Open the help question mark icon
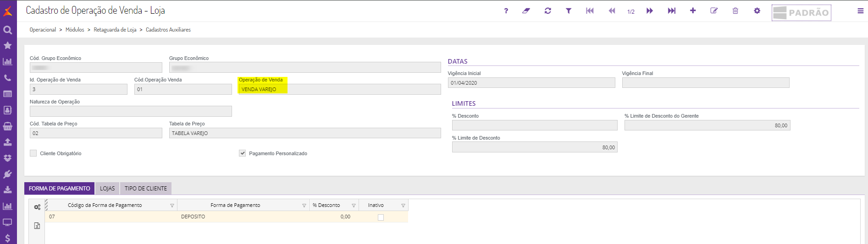This screenshot has width=868, height=244. click(506, 11)
